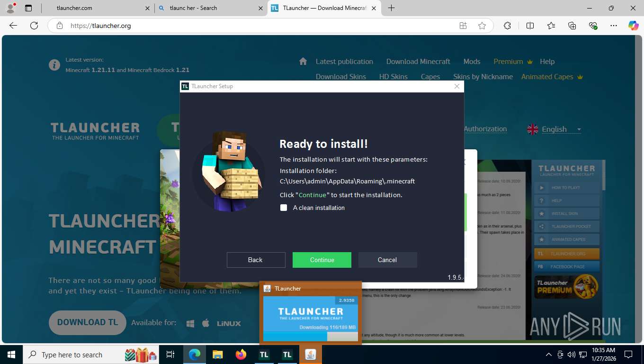Go to Capes page
Viewport: 644px width, 364px height.
coord(430,77)
